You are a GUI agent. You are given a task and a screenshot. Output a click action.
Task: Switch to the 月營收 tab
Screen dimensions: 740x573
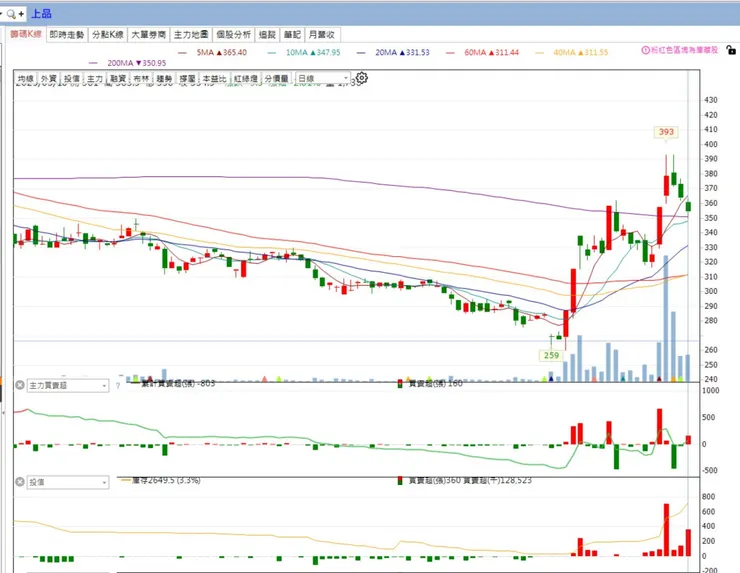tap(322, 34)
